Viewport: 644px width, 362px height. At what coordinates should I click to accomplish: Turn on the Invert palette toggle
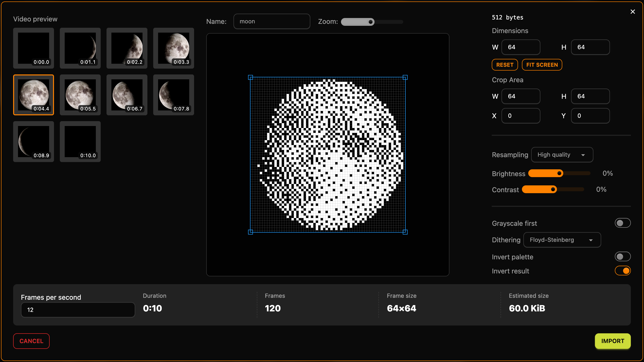pos(623,257)
